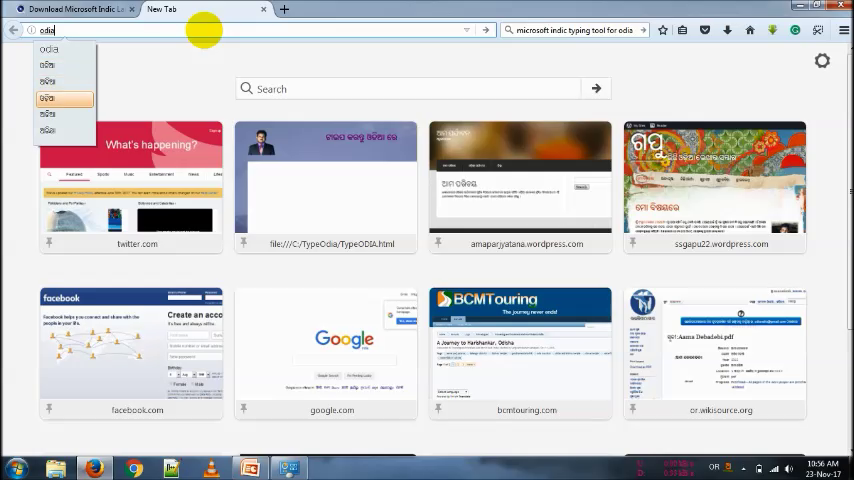The height and width of the screenshot is (480, 854).
Task: Click the page vertical scrollbar
Action: coord(850,191)
